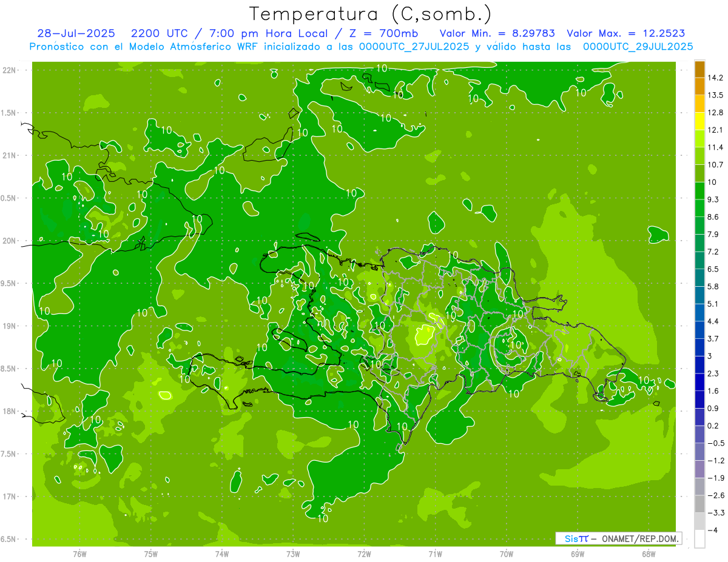
Task: Click the 11.4 colorbar label
Action: (x=715, y=147)
